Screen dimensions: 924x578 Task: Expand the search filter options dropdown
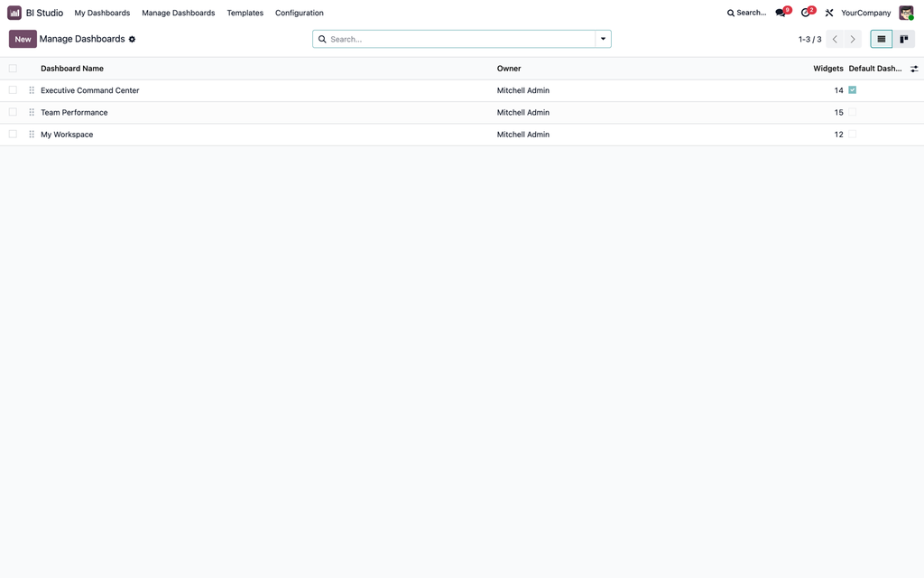[603, 39]
